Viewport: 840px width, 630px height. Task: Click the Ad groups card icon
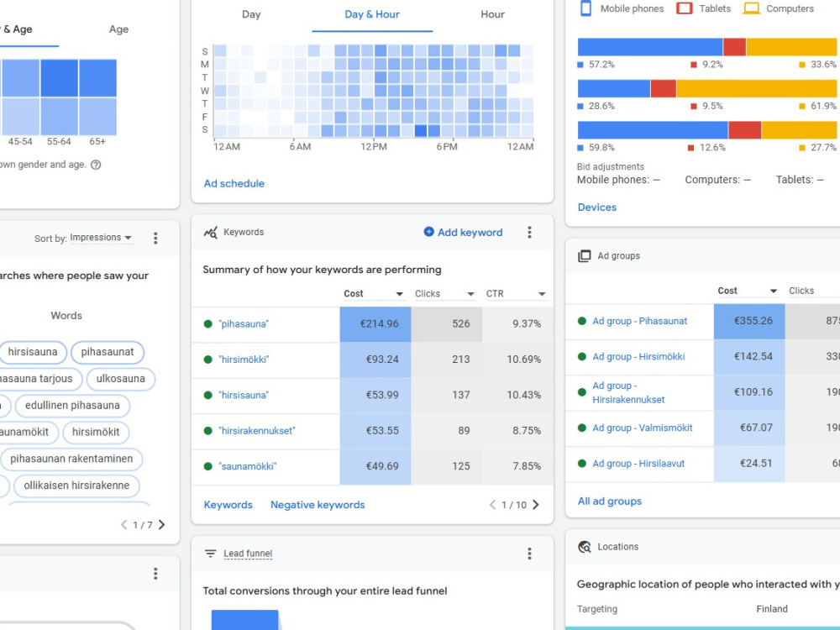pyautogui.click(x=584, y=255)
